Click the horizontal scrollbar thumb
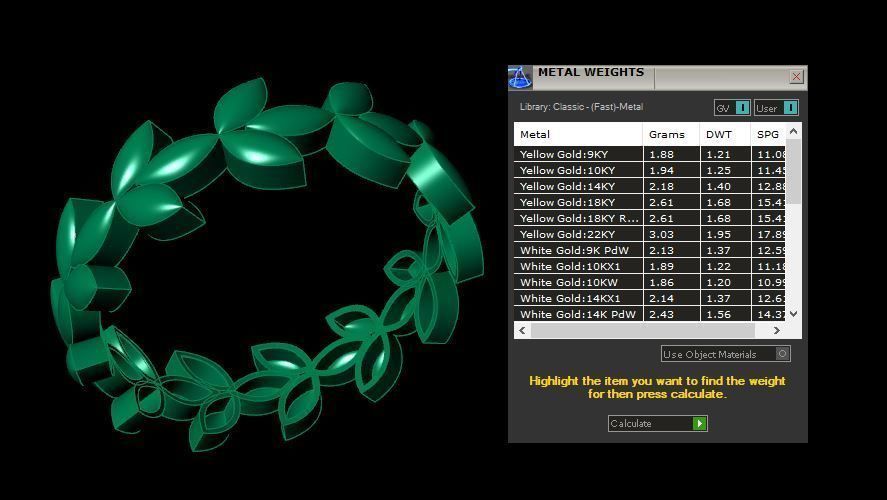The height and width of the screenshot is (500, 887). 643,330
